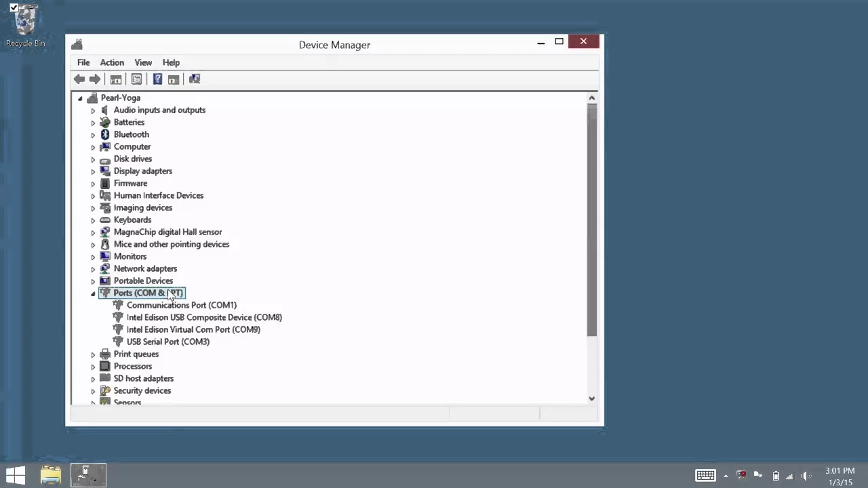Click the port icon beside USB Serial Port (COM3)
Image resolution: width=868 pixels, height=488 pixels.
(x=118, y=342)
